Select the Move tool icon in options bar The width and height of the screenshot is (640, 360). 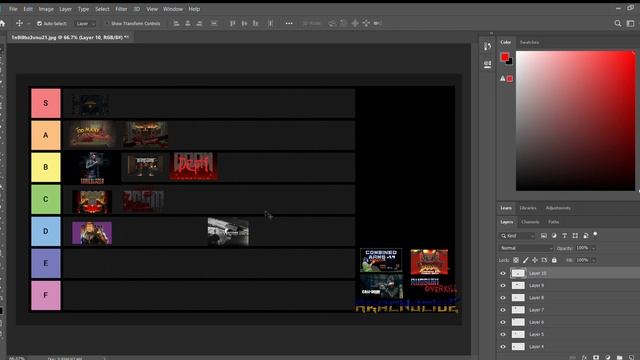tap(19, 24)
